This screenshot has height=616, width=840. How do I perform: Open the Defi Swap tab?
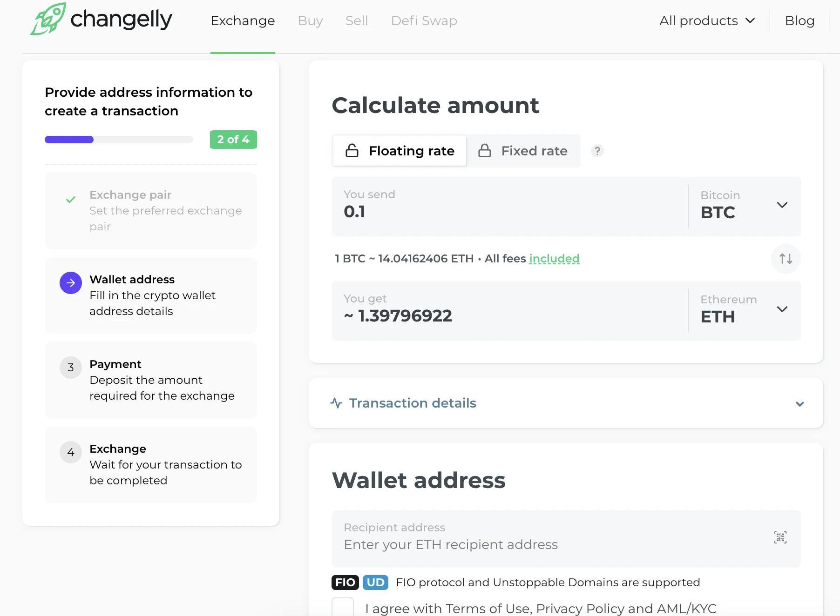pyautogui.click(x=424, y=20)
